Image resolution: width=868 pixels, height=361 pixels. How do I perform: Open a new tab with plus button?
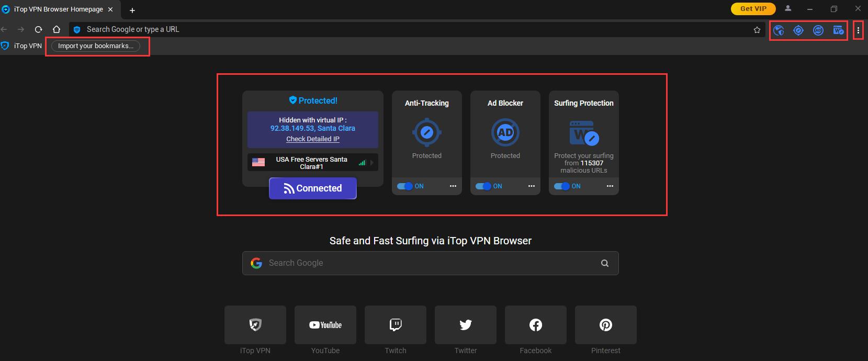point(132,10)
